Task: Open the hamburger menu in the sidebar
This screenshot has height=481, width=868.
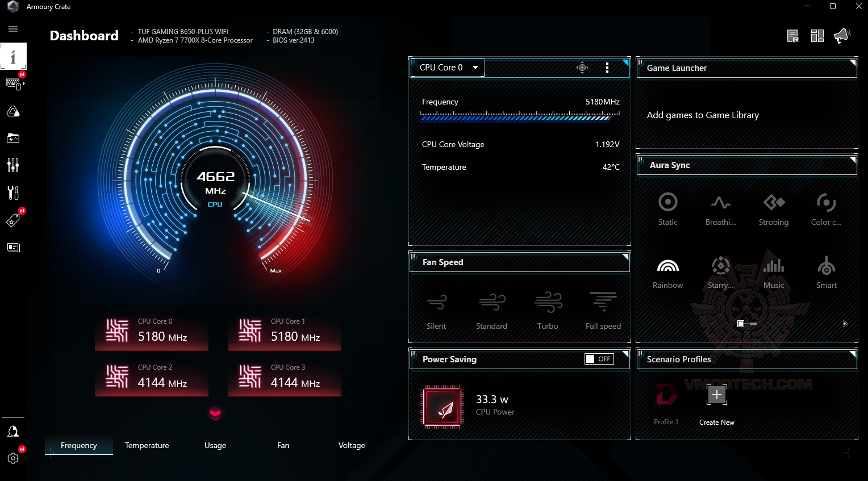Action: pyautogui.click(x=13, y=29)
